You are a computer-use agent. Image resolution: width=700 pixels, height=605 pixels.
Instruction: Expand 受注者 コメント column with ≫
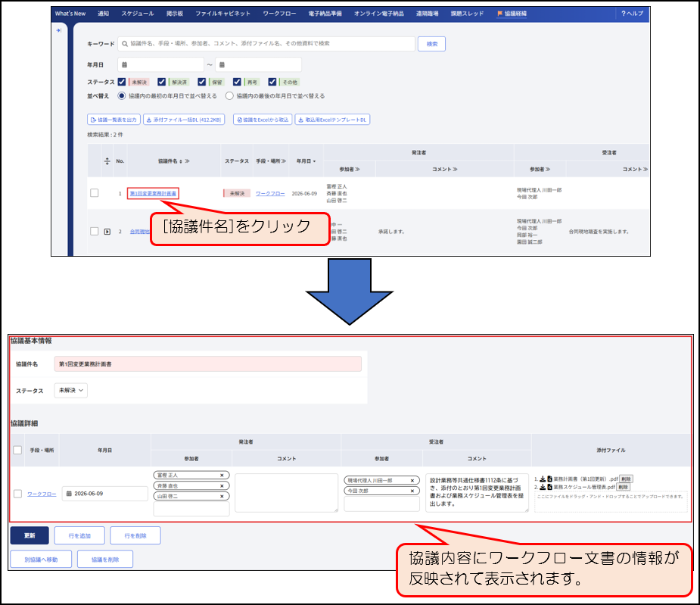646,170
